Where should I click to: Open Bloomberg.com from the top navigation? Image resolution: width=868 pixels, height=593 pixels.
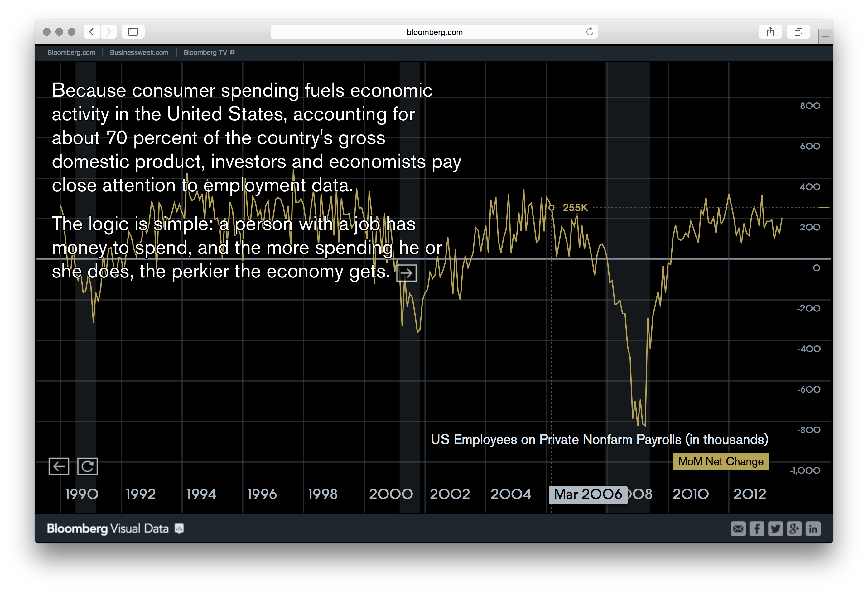pyautogui.click(x=71, y=52)
